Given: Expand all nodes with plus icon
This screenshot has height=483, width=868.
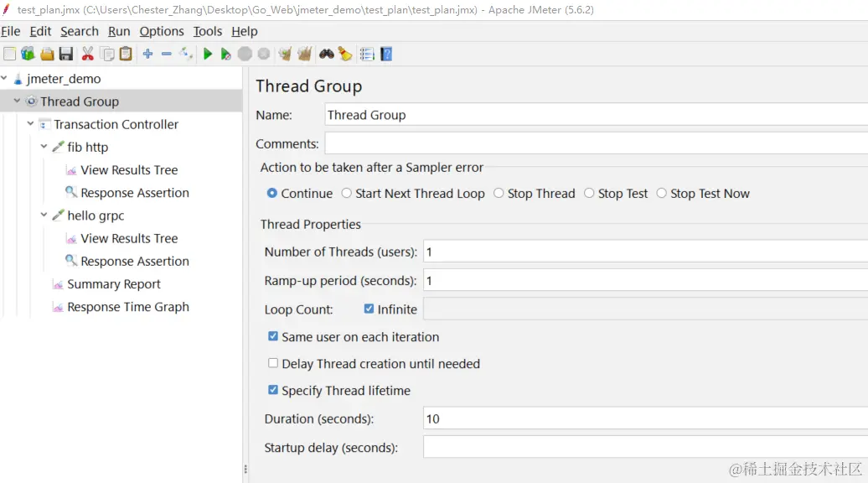Looking at the screenshot, I should (x=147, y=54).
